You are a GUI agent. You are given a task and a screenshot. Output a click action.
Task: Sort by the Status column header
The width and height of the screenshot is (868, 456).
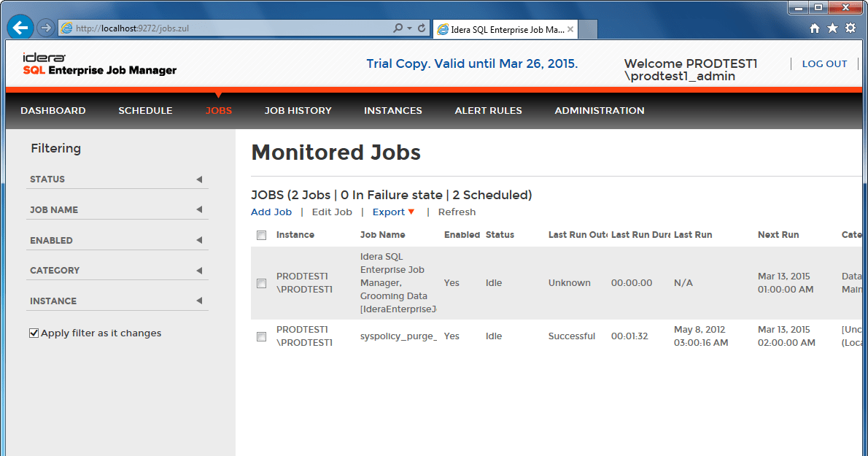point(500,235)
